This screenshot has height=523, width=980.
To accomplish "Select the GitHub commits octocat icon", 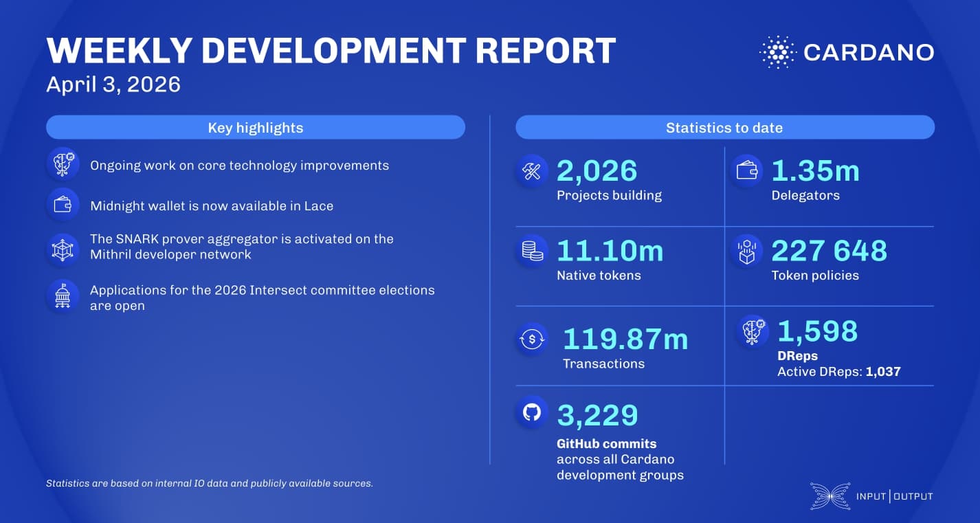I will [531, 412].
